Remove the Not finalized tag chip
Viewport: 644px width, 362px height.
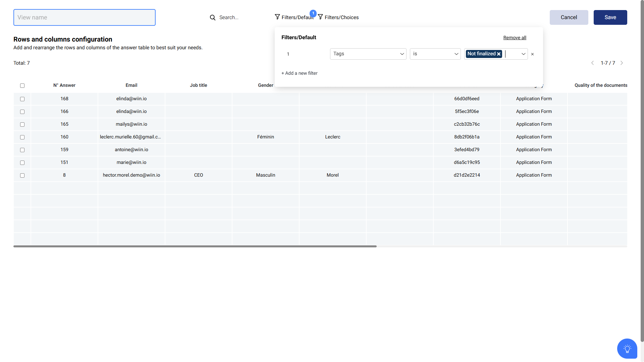(x=499, y=54)
